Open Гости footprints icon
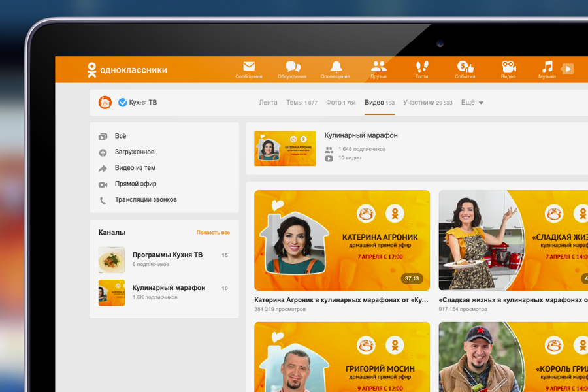588x392 pixels. tap(422, 67)
